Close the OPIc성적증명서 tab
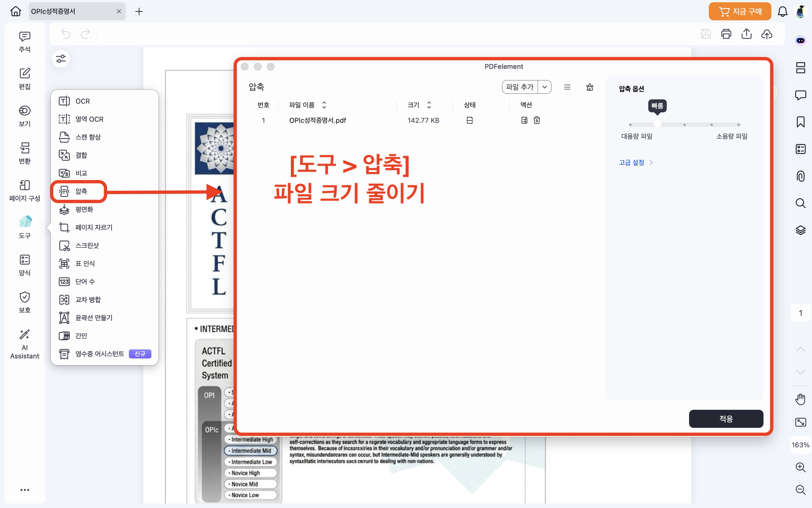Image resolution: width=812 pixels, height=508 pixels. 119,11
